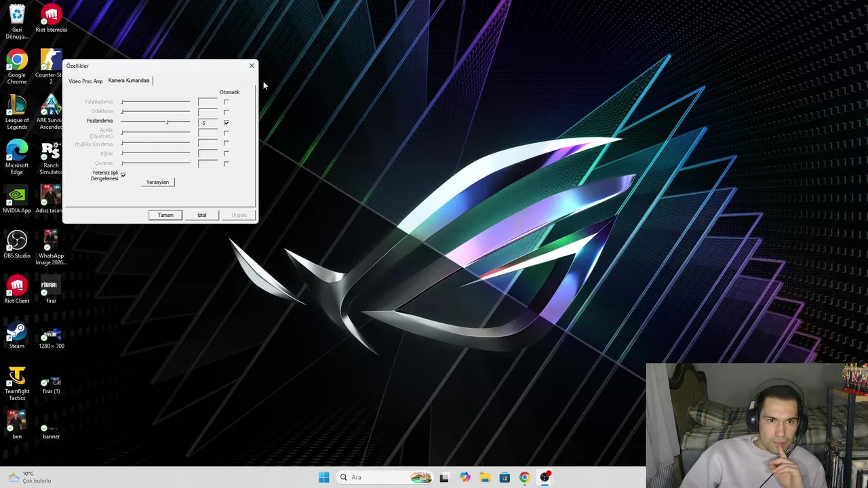The height and width of the screenshot is (488, 868).
Task: Open the weather widget in the taskbar
Action: coord(29,477)
